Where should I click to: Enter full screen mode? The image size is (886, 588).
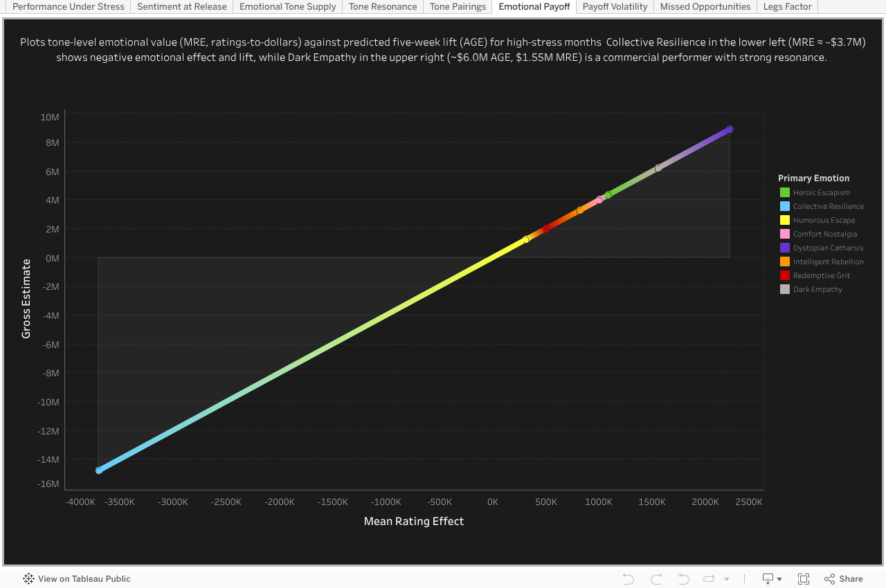tap(804, 579)
